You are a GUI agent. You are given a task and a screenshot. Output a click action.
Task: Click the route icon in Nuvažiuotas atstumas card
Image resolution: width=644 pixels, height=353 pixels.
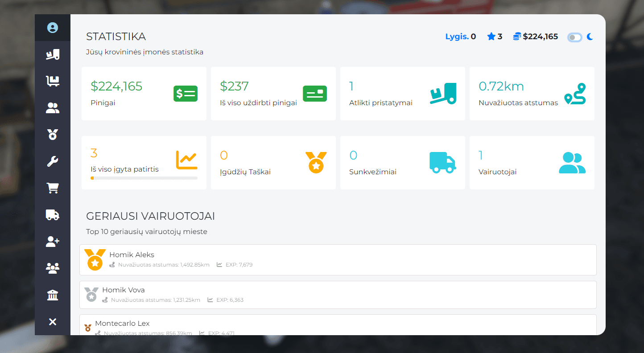point(575,94)
